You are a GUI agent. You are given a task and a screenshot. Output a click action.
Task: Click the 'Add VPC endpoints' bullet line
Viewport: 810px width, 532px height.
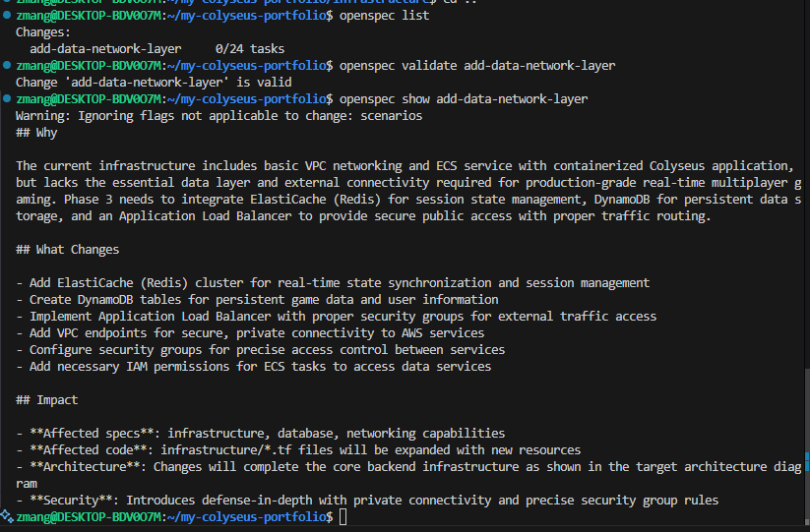point(250,333)
